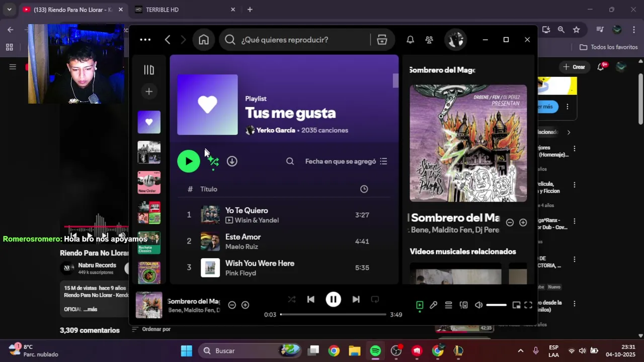Open 'Fecha en que se agregó' sort dropdown
The height and width of the screenshot is (362, 644).
pos(346,161)
